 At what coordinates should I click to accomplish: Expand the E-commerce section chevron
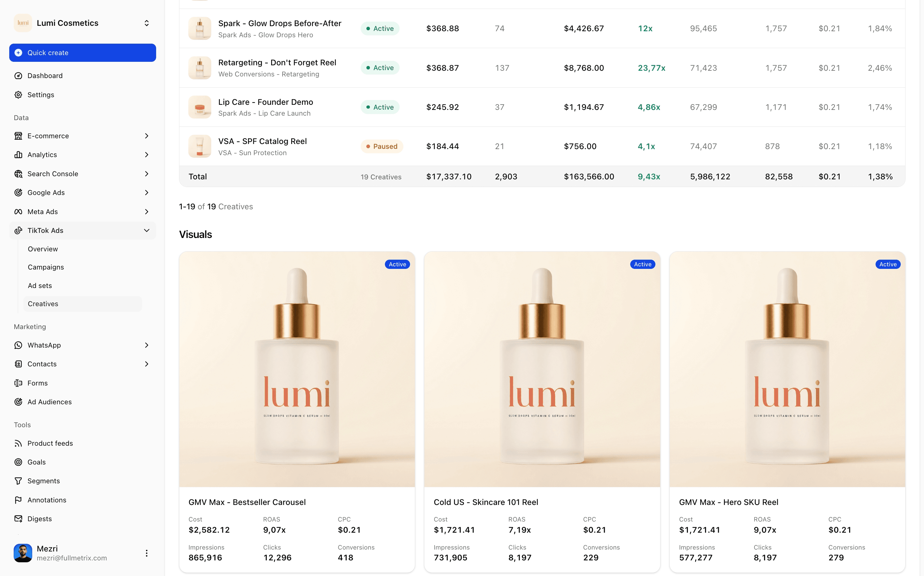coord(147,136)
